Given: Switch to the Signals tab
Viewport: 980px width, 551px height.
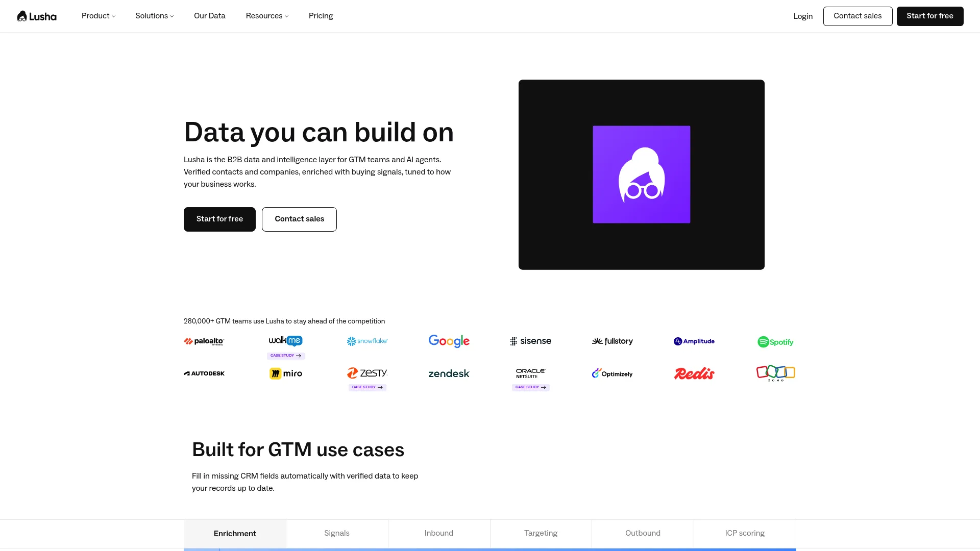Looking at the screenshot, I should (x=337, y=534).
